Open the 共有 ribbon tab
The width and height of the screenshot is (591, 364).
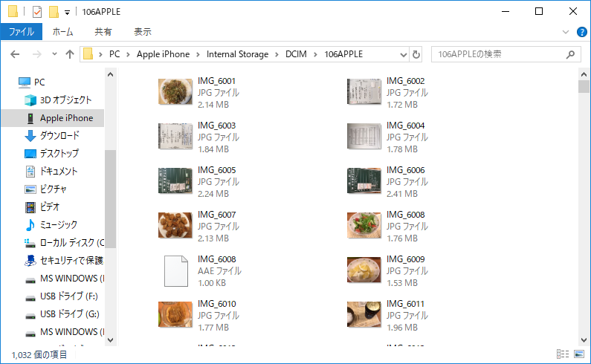pyautogui.click(x=103, y=32)
